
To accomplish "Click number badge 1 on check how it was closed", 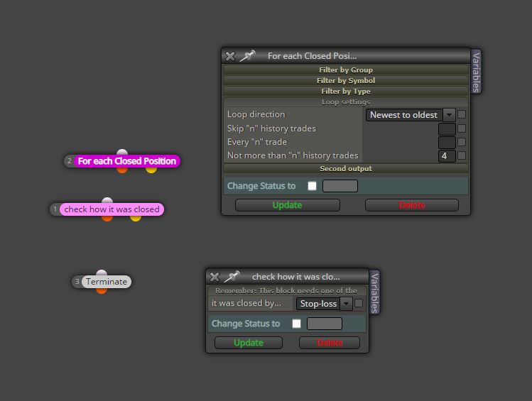I will click(x=55, y=209).
